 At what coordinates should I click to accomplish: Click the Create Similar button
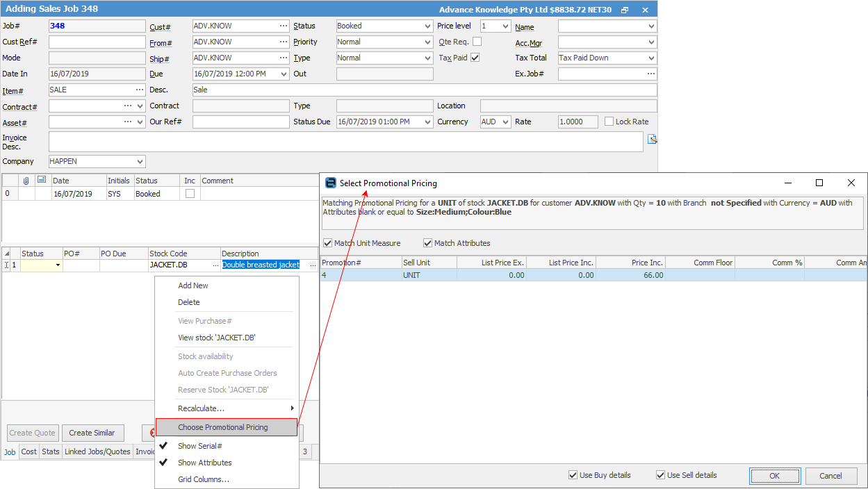pyautogui.click(x=92, y=433)
